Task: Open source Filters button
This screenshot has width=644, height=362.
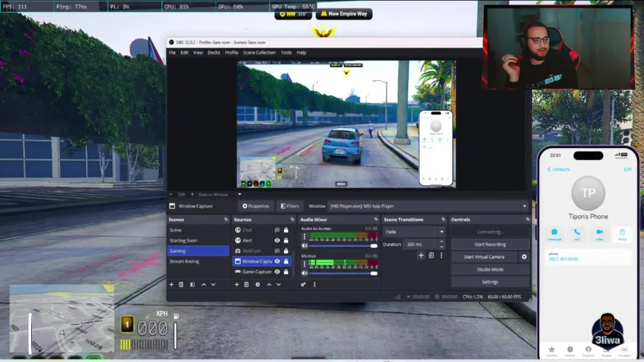Action: pos(290,206)
